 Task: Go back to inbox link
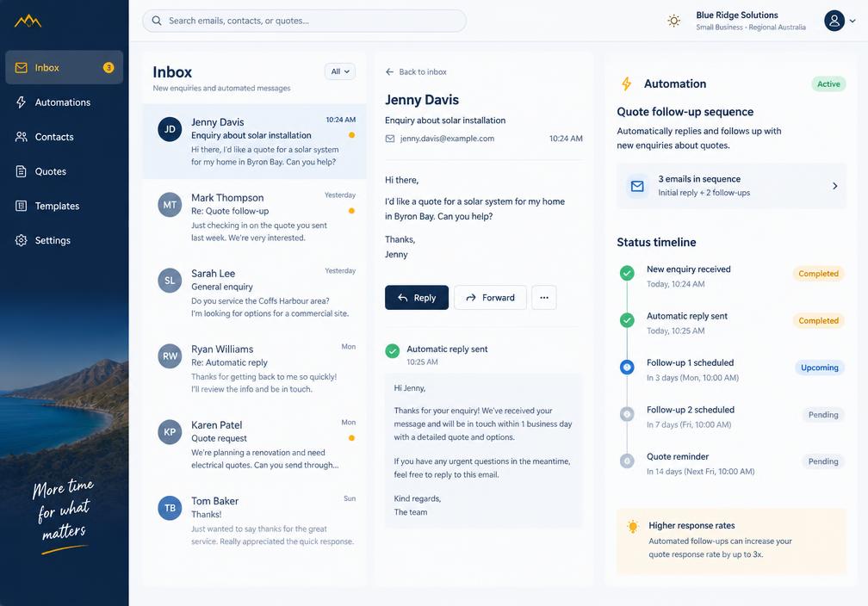pyautogui.click(x=416, y=72)
